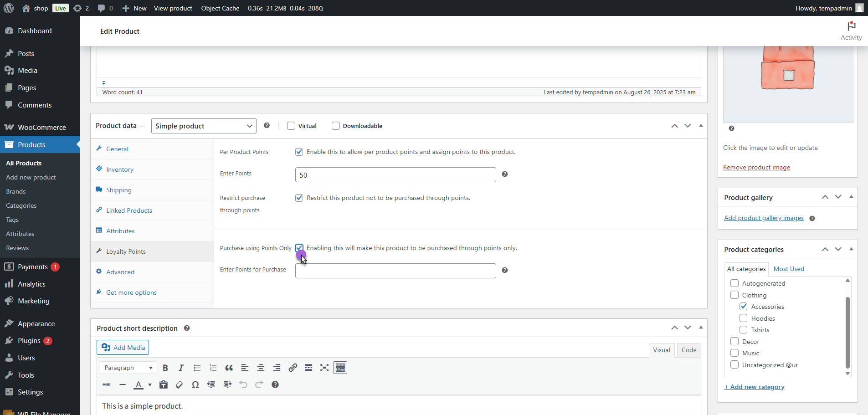
Task: Click the bulleted list icon
Action: [197, 368]
